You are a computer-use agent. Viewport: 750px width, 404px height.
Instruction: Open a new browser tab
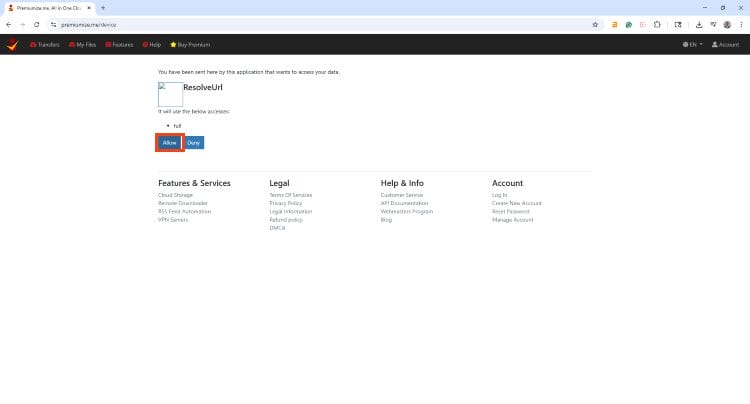pos(102,7)
